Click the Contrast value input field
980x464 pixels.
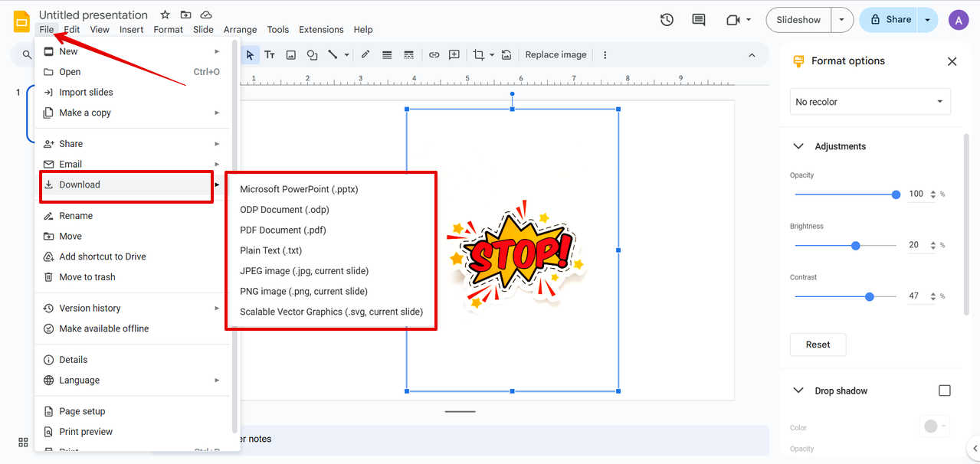pyautogui.click(x=916, y=296)
